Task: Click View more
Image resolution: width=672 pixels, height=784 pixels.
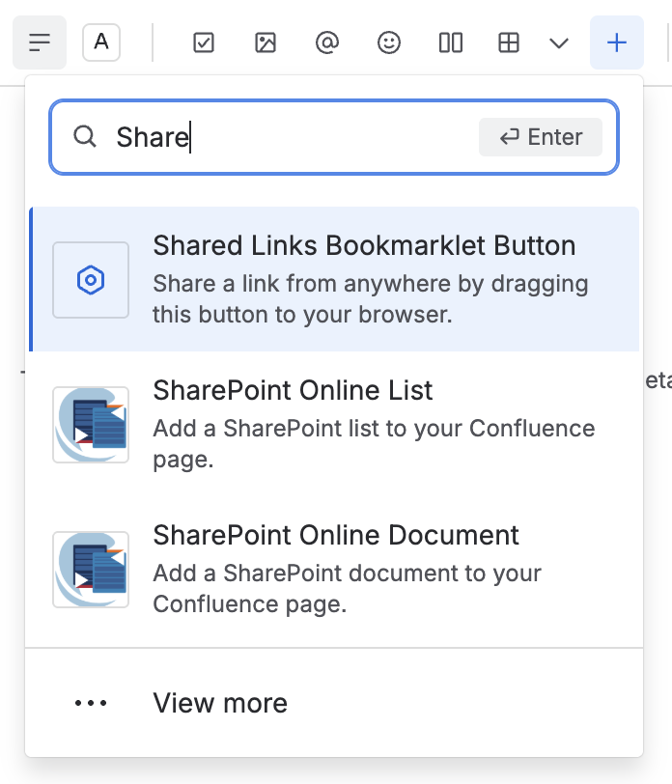Action: click(x=334, y=703)
